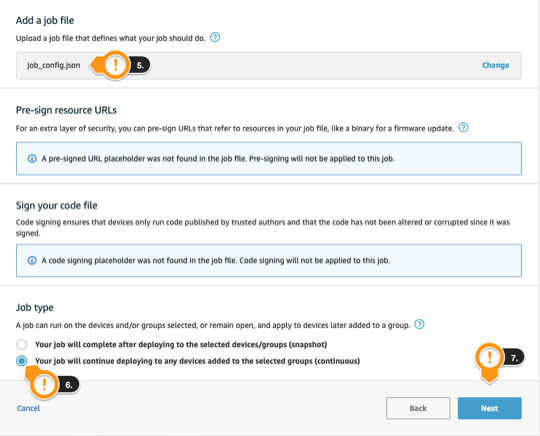Image resolution: width=540 pixels, height=436 pixels.
Task: Open help icon beside job file description
Action: (x=215, y=37)
